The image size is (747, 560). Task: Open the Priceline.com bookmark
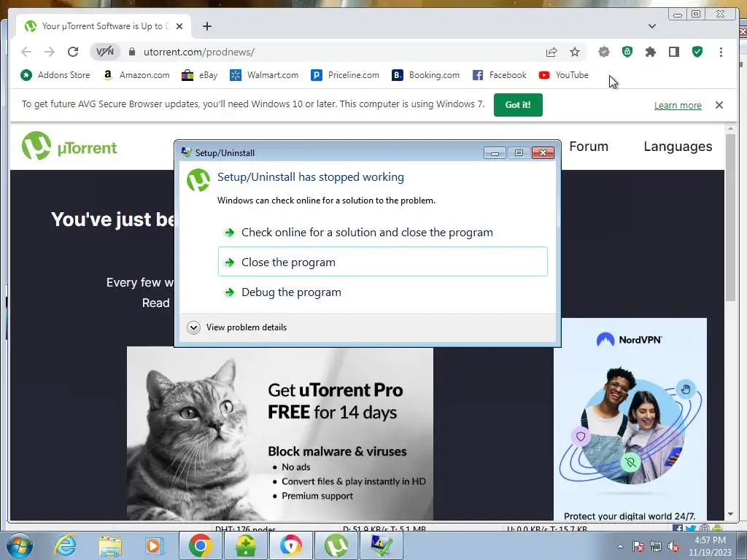[345, 75]
